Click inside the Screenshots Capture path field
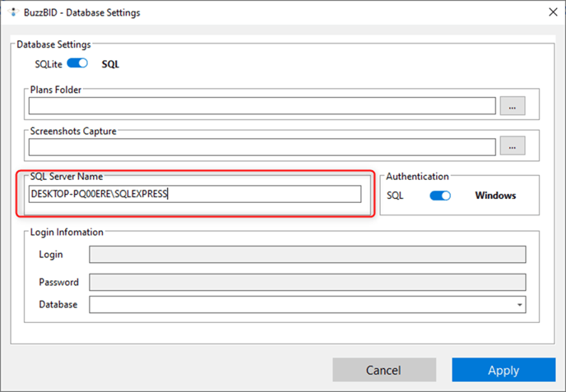The image size is (566, 392). (x=262, y=147)
